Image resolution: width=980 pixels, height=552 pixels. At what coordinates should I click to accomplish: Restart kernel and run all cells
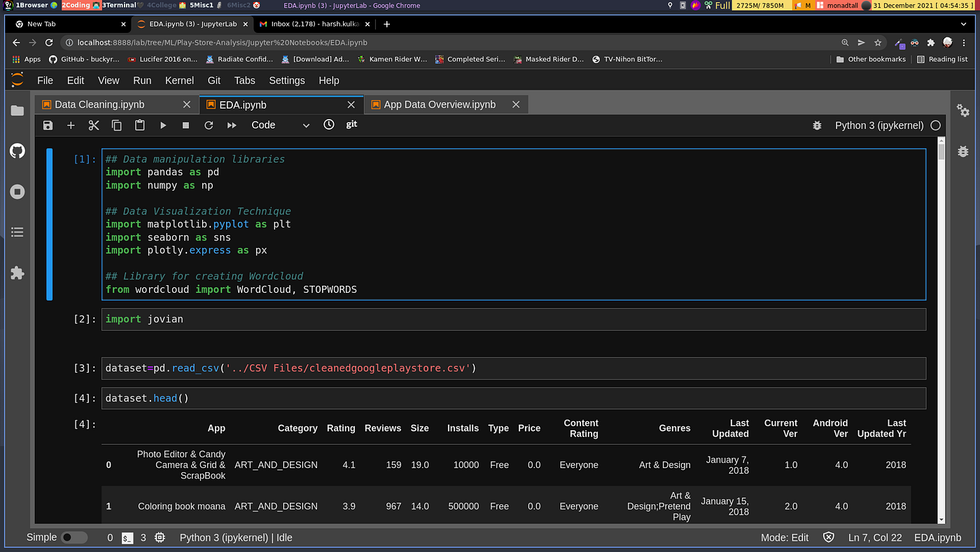point(232,125)
